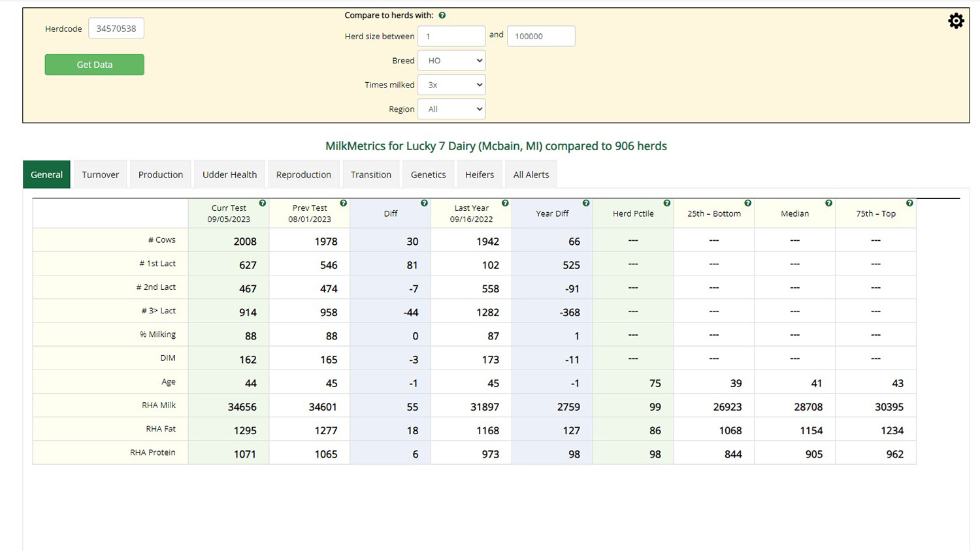
Task: Focus the Herdcode input field
Action: tap(116, 29)
